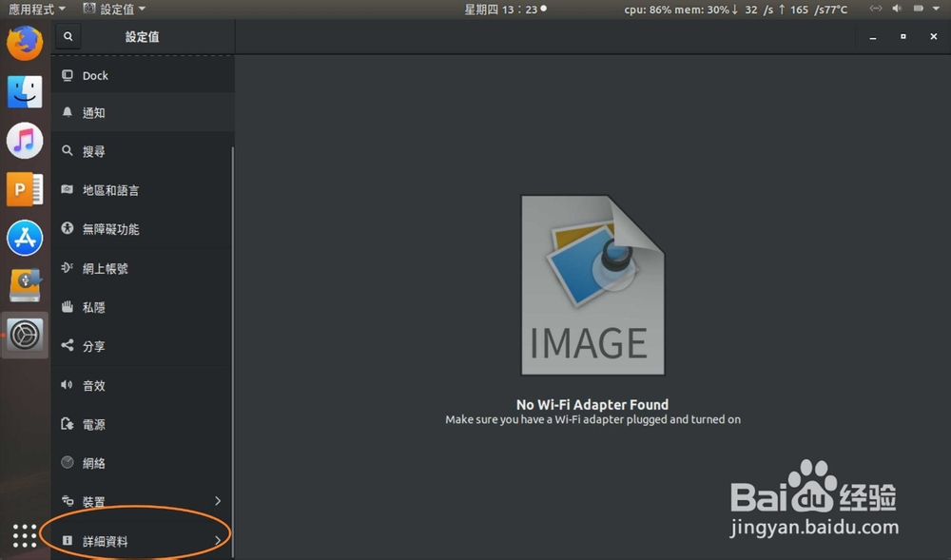Select the Dock settings icon
Screen dimensions: 951x560
tap(68, 75)
